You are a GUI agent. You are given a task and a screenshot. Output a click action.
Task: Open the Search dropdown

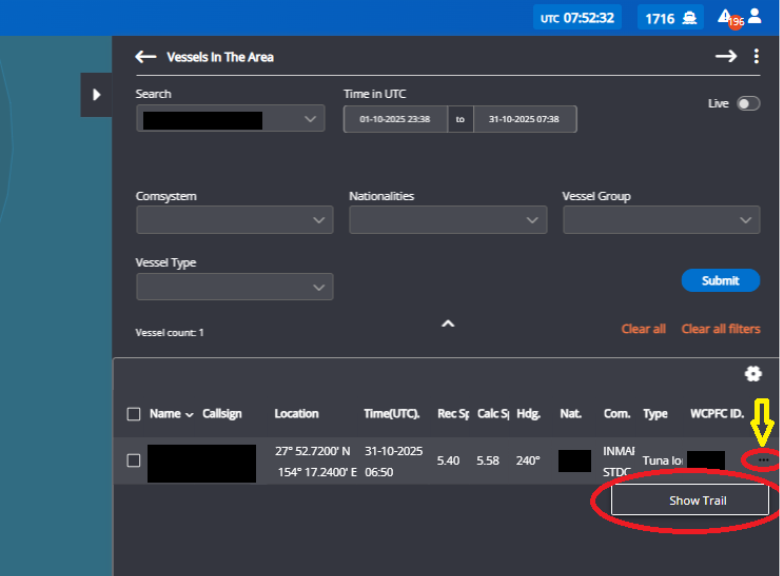[230, 118]
